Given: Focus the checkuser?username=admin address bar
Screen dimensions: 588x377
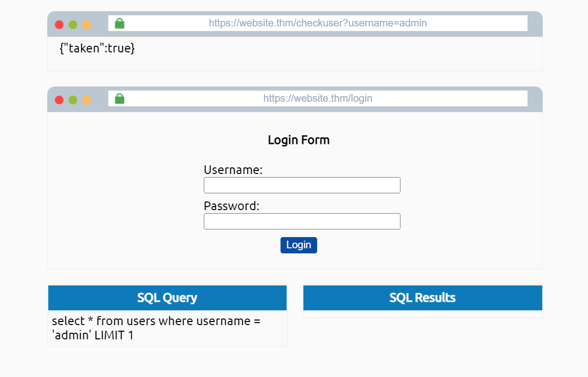Looking at the screenshot, I should tap(318, 23).
